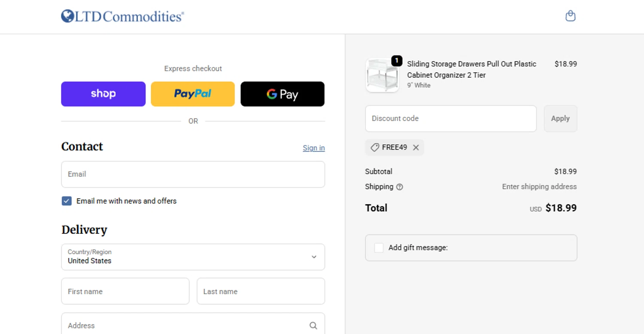
Task: Remove the FREE49 discount code
Action: (x=416, y=147)
